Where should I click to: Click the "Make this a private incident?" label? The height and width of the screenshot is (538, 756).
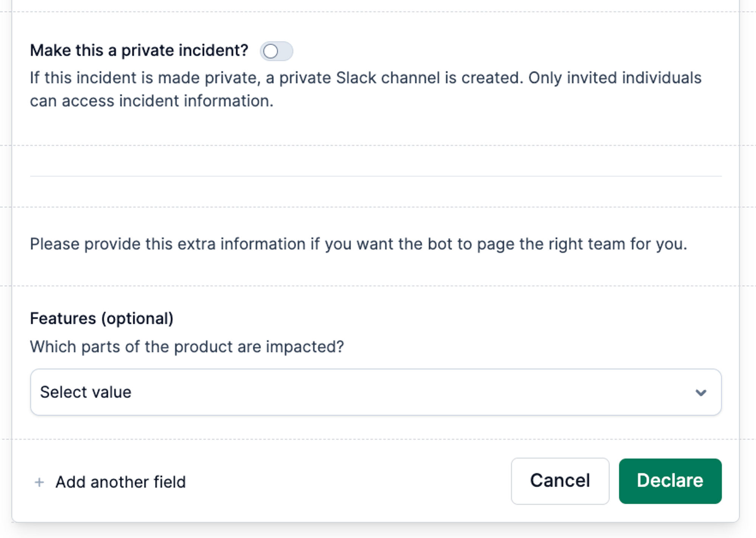(139, 51)
